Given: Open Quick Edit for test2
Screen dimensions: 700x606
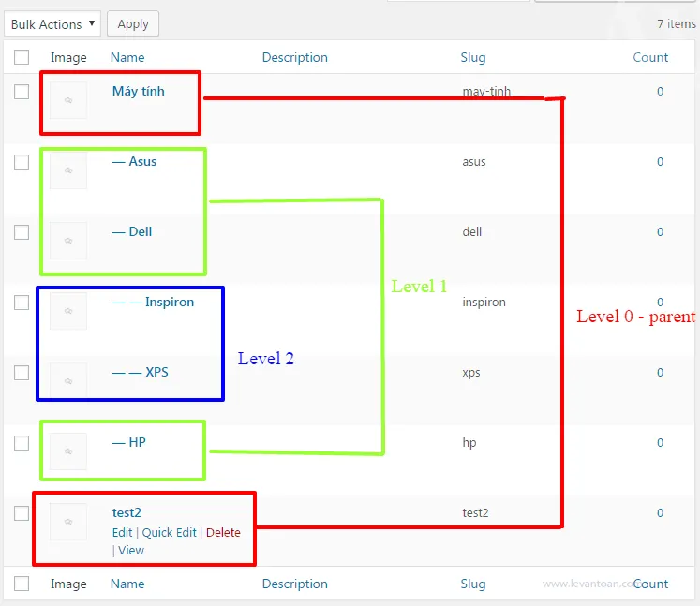Looking at the screenshot, I should point(170,532).
